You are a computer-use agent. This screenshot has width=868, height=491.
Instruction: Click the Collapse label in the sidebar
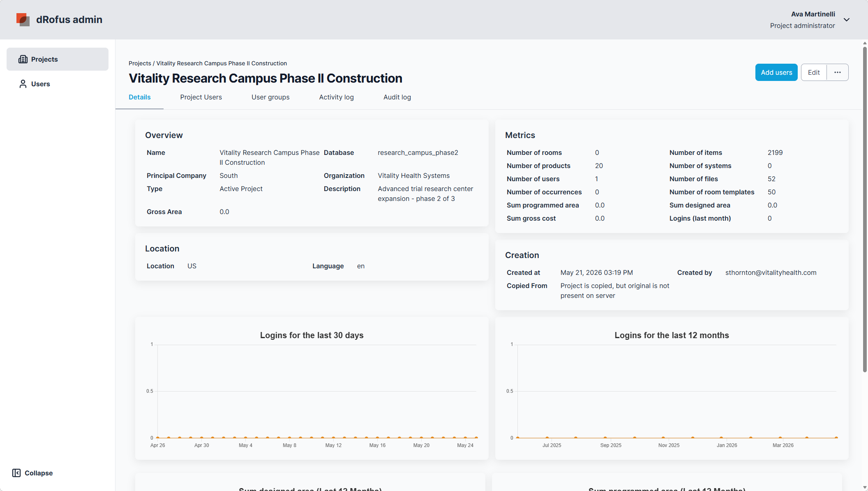(39, 473)
